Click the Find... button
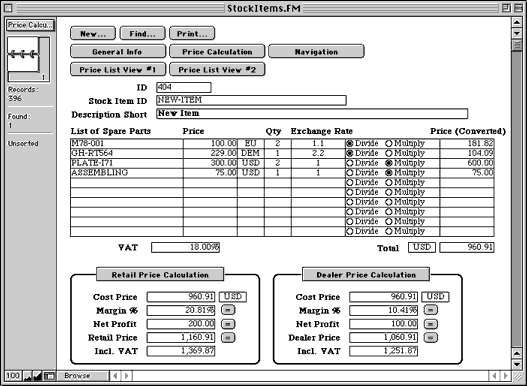 [x=143, y=34]
